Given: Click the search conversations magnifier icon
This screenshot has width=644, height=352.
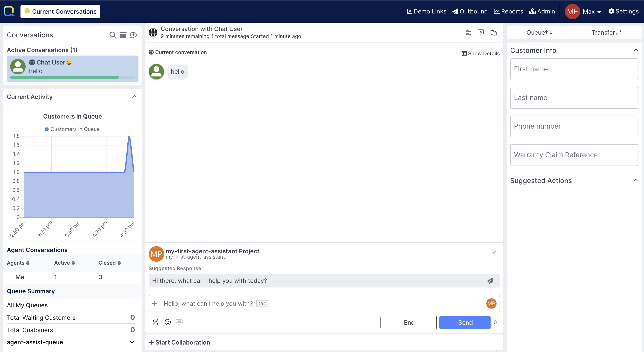Looking at the screenshot, I should pos(112,35).
